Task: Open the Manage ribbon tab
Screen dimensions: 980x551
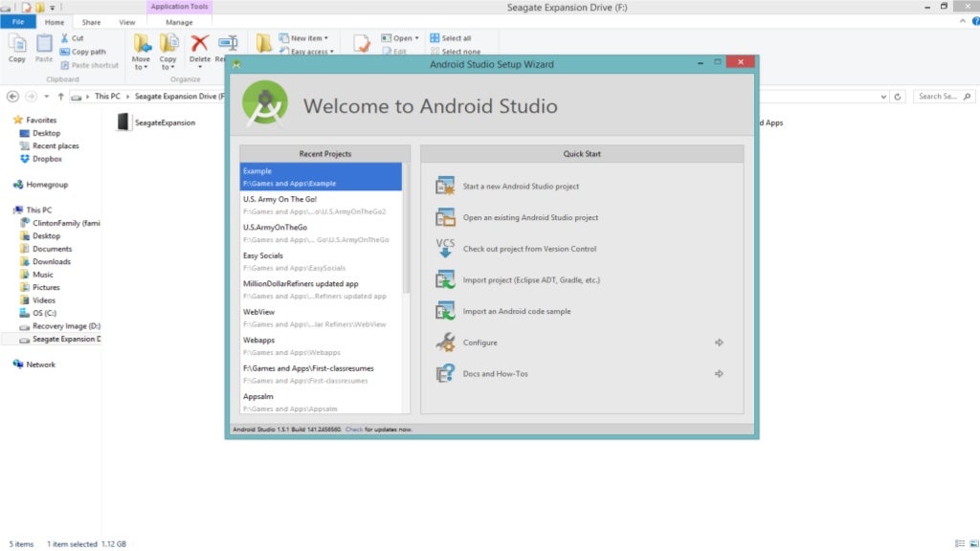Action: coord(179,22)
